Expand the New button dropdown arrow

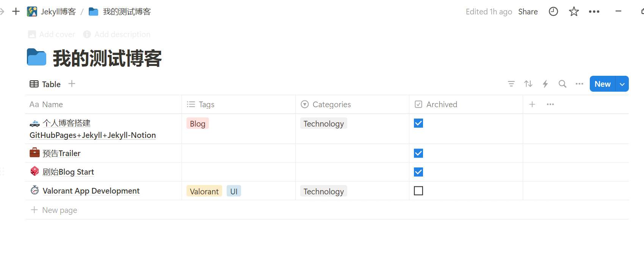coord(622,84)
